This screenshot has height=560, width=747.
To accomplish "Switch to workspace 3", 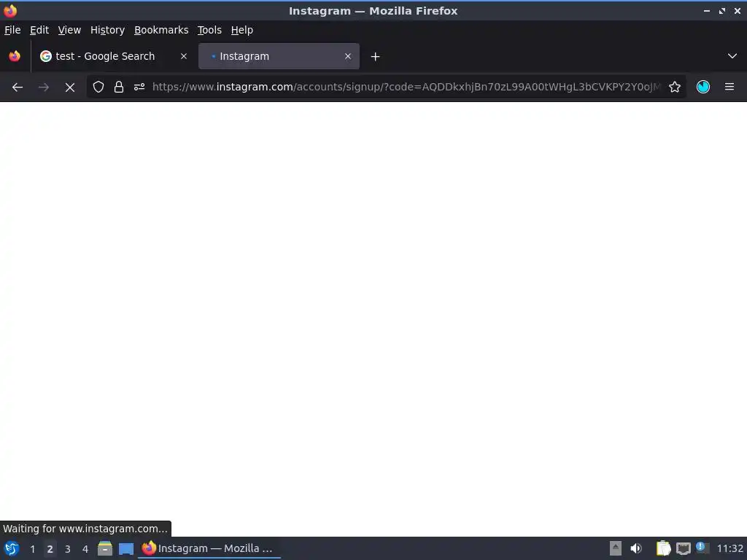I will [68, 549].
